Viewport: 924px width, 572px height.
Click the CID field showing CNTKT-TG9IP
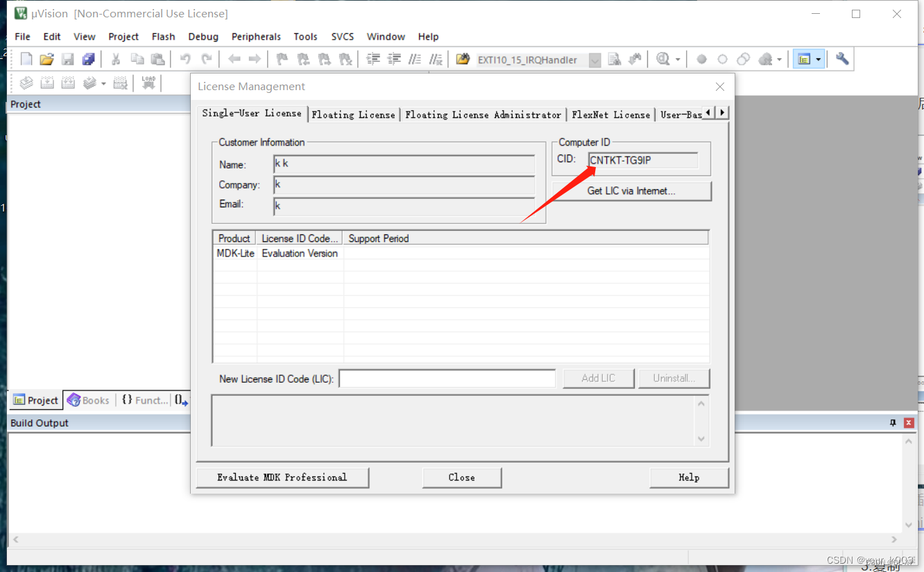coord(643,160)
